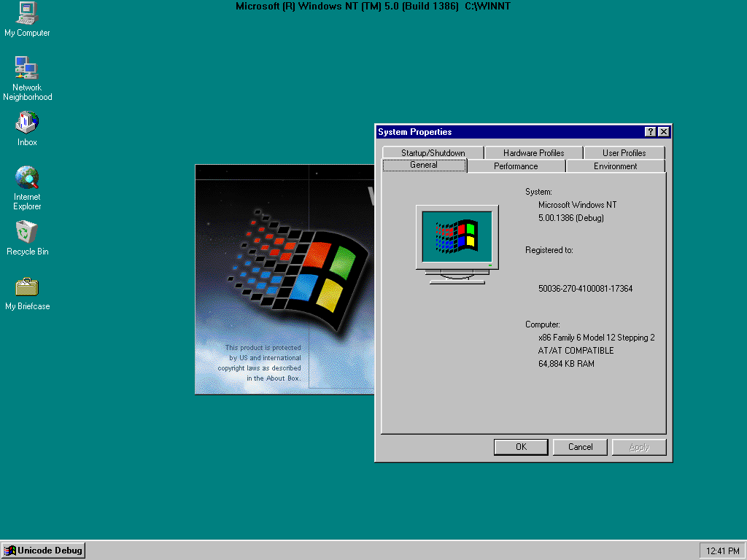Open the Environment tab
The height and width of the screenshot is (560, 747).
615,166
